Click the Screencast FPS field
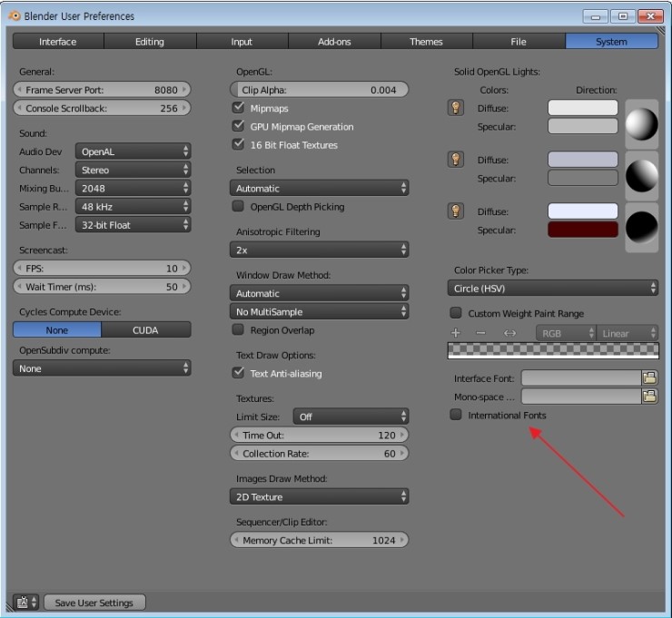Viewport: 672px width, 618px height. [x=102, y=268]
